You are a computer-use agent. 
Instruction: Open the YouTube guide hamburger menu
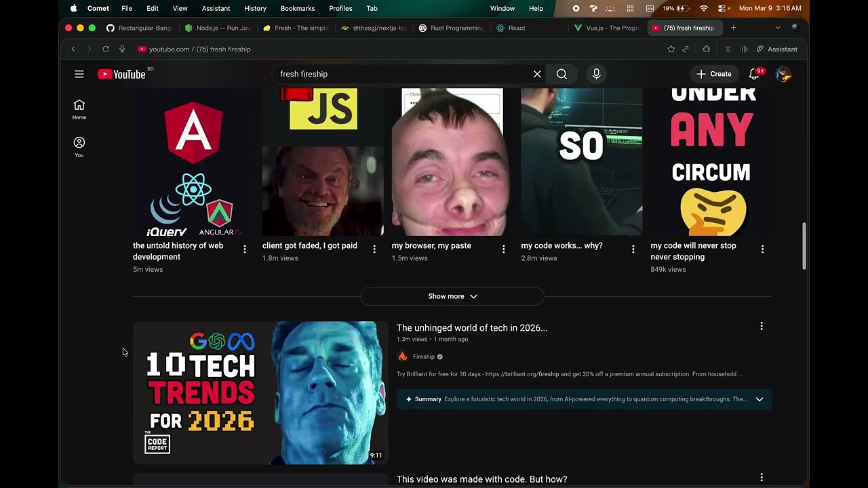coord(79,74)
